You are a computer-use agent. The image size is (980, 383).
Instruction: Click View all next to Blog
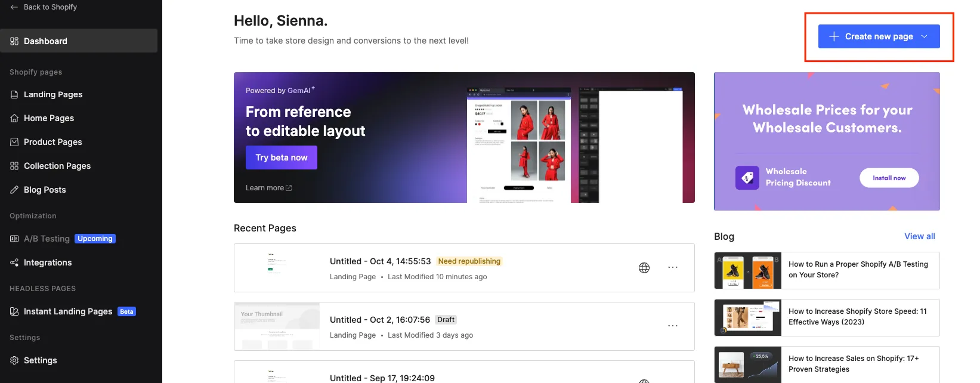(x=920, y=236)
